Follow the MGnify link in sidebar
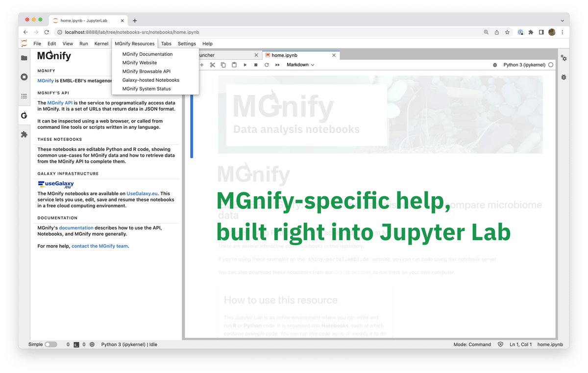Screen dimensions: 588x373 click(46, 80)
